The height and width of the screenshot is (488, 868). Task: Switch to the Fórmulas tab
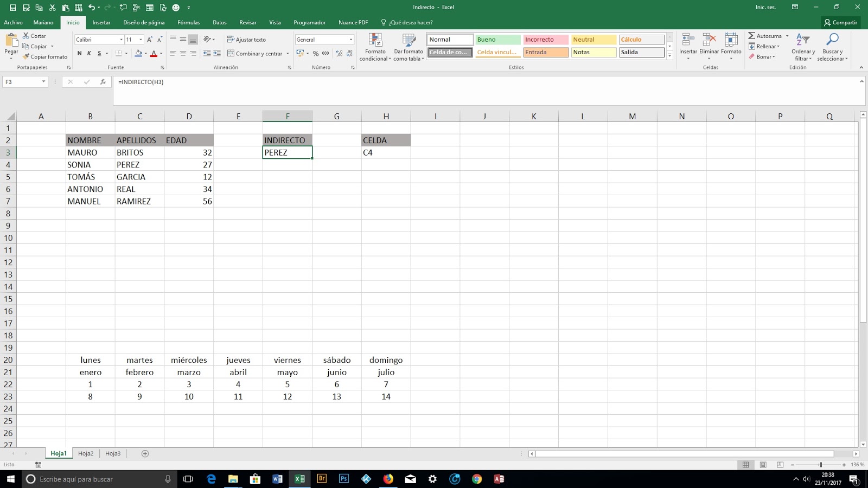point(189,22)
